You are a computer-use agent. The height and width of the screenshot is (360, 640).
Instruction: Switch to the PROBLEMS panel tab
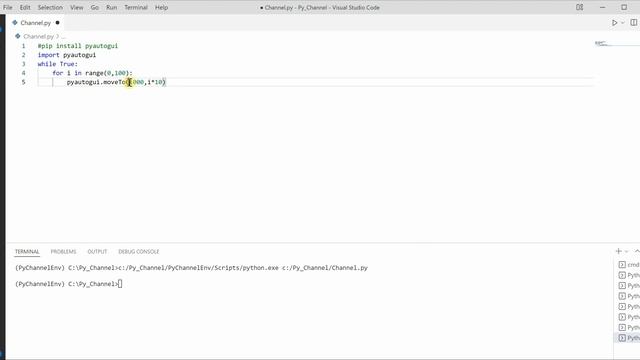tap(63, 251)
